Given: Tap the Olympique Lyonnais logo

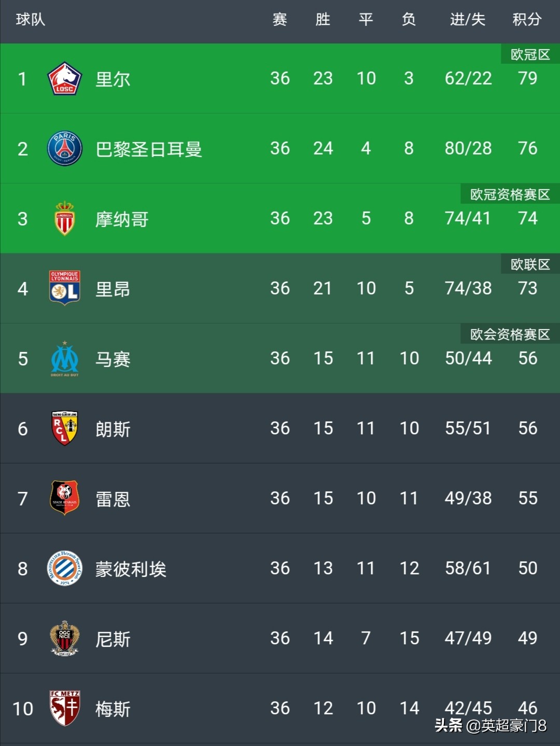Looking at the screenshot, I should pyautogui.click(x=64, y=288).
